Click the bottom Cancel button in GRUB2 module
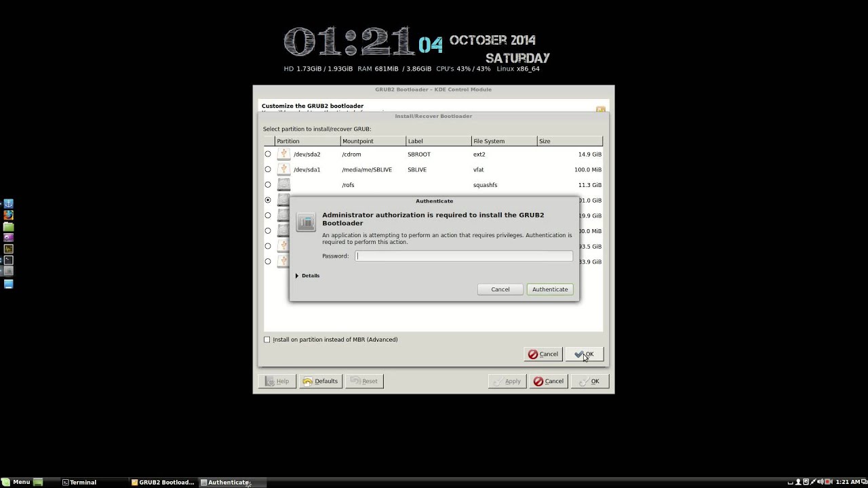This screenshot has height=488, width=868. click(549, 381)
